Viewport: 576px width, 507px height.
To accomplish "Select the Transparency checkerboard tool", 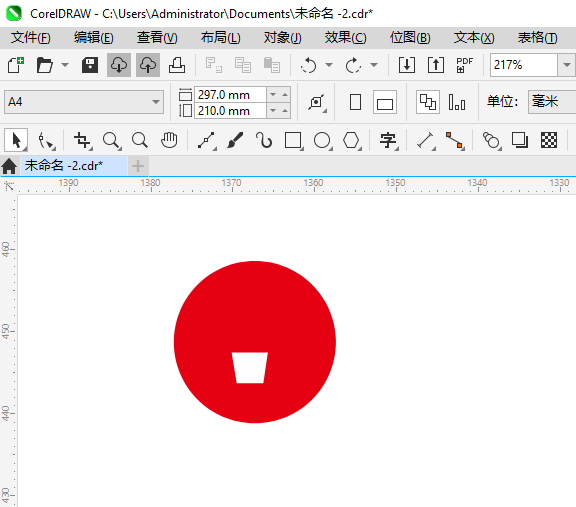I will (x=549, y=140).
